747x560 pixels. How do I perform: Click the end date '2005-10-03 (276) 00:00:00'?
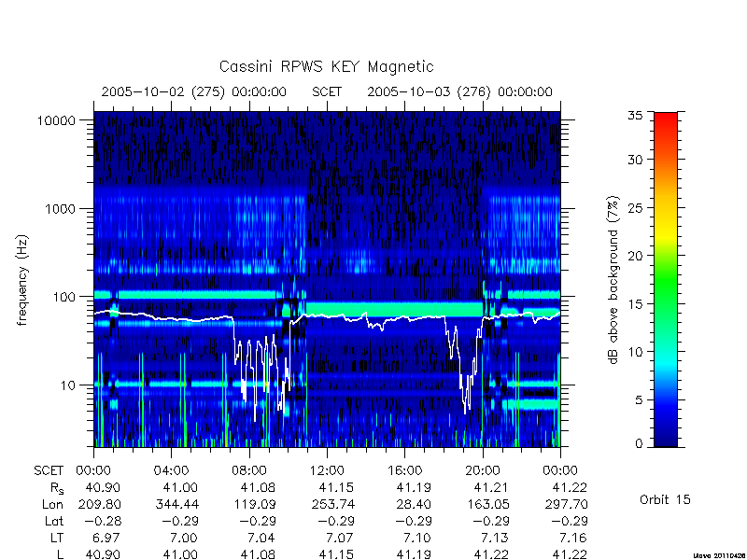(459, 91)
